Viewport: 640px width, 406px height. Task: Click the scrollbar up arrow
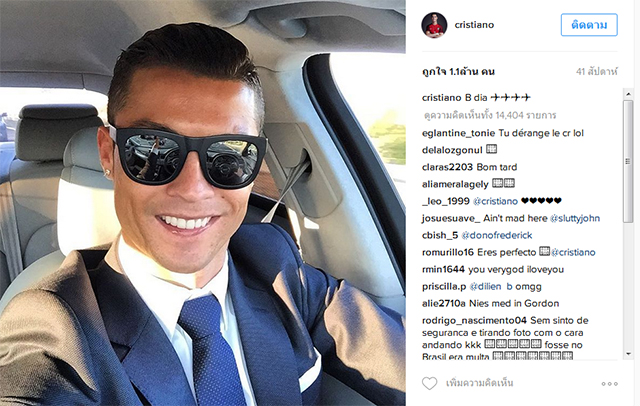[x=628, y=94]
